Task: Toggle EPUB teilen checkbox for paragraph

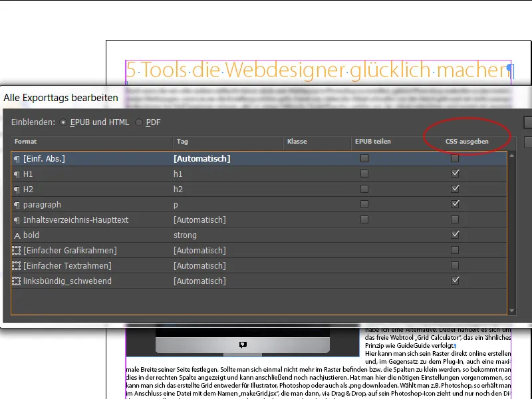Action: click(x=364, y=204)
